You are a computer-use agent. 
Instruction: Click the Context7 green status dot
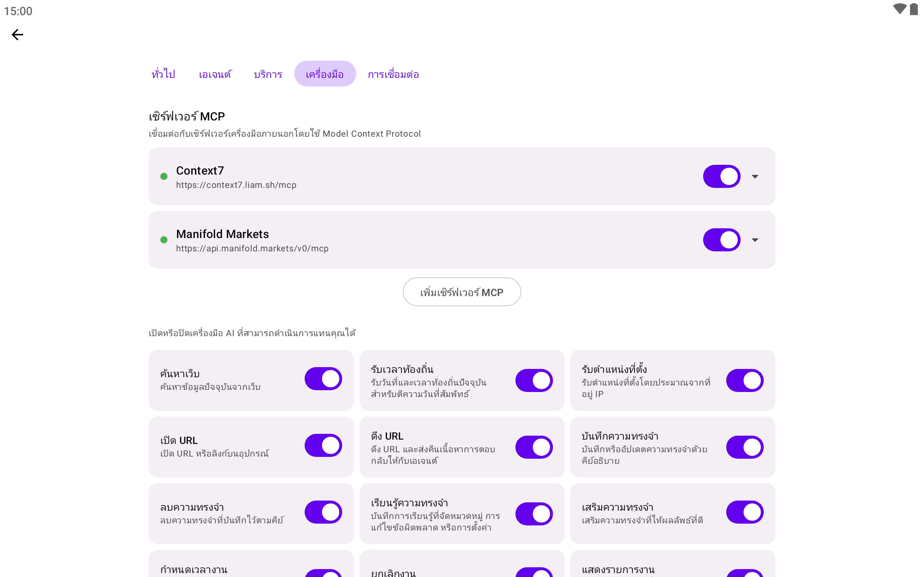(164, 176)
